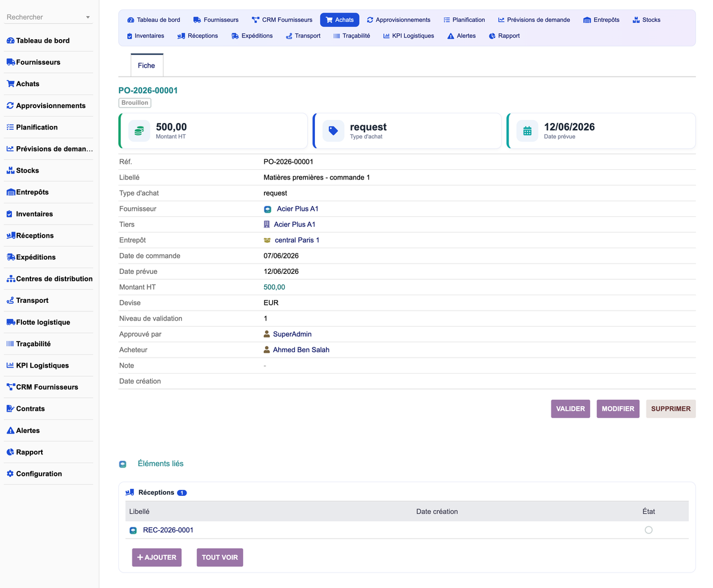Screen dimensions: 713x588
Task: Click the VALIDER button
Action: 570,409
